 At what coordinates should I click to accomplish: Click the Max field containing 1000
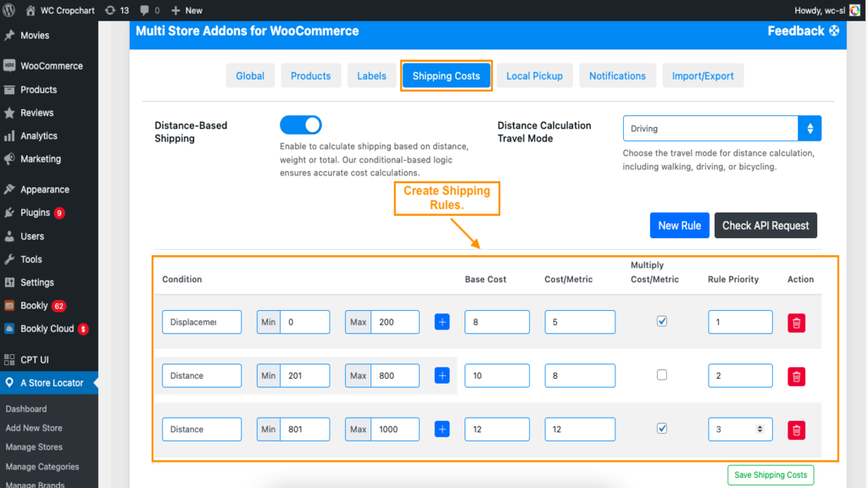tap(395, 430)
